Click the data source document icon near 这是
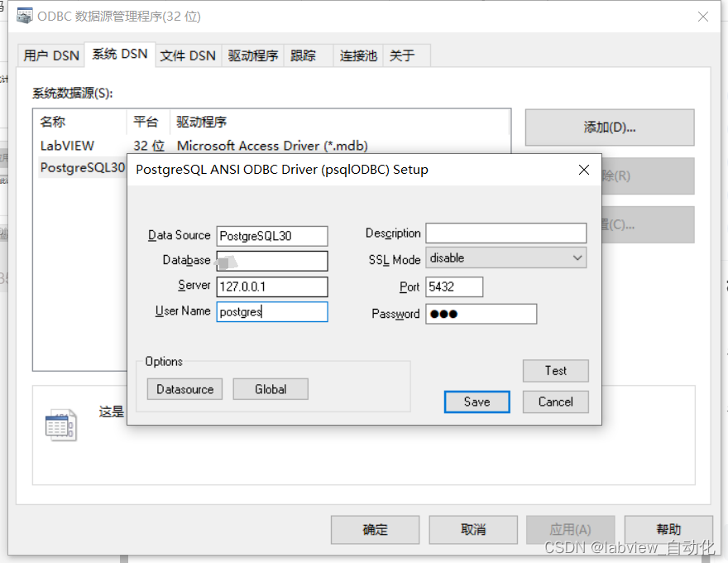The image size is (728, 563). (60, 424)
